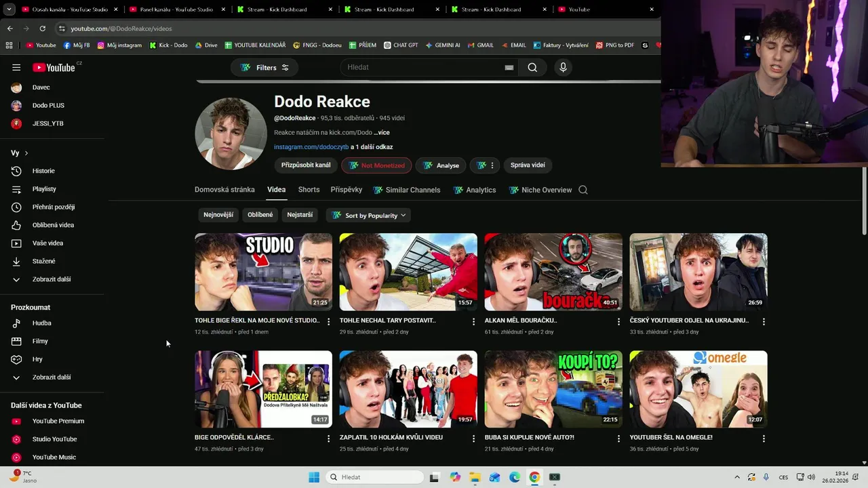
Task: Start voice search with the microphone icon
Action: [x=563, y=67]
